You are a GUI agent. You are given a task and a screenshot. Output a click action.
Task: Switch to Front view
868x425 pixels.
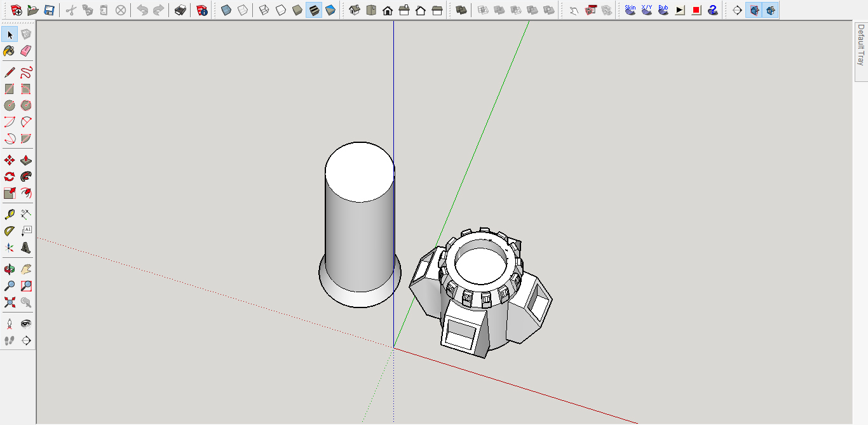point(388,10)
